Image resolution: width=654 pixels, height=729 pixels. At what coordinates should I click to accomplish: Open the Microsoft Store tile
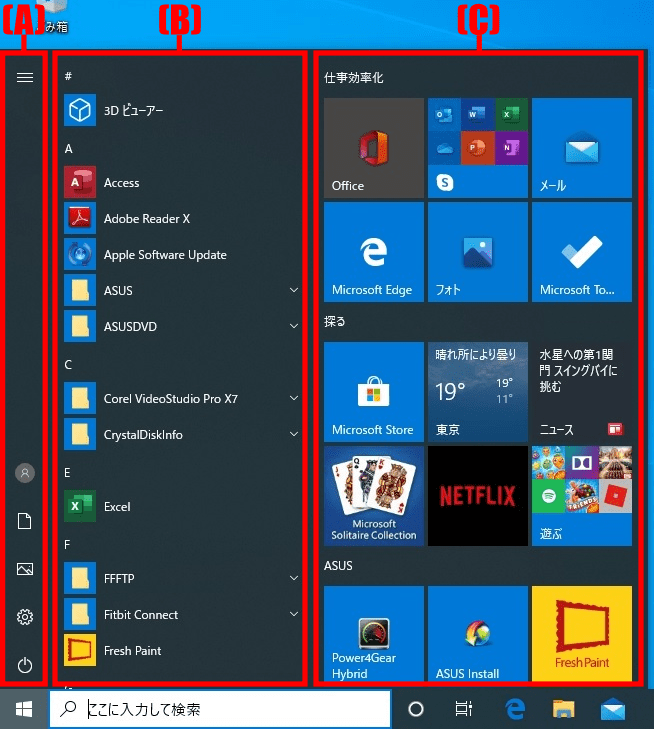pos(374,392)
